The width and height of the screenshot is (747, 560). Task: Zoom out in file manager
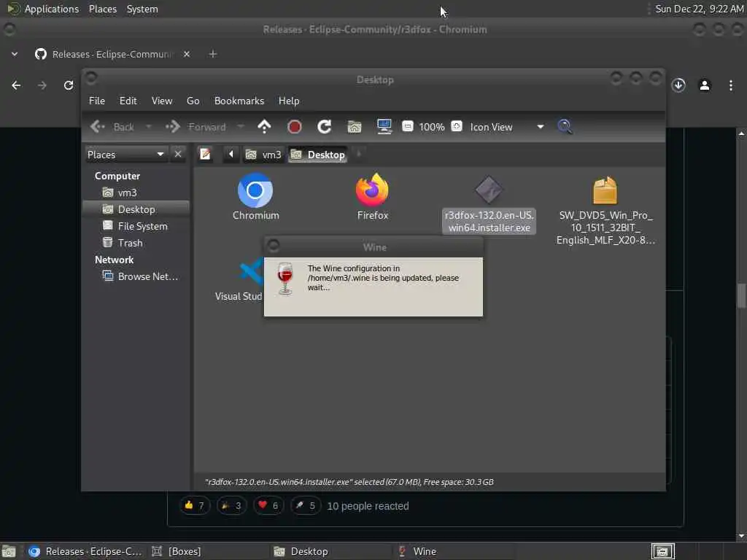coord(407,126)
